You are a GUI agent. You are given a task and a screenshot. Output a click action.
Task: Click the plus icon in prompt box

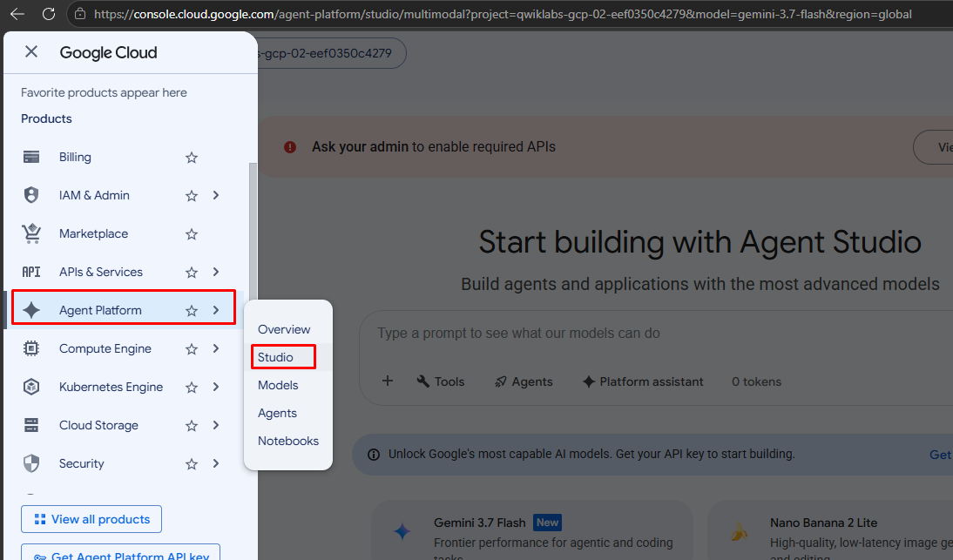coord(387,381)
